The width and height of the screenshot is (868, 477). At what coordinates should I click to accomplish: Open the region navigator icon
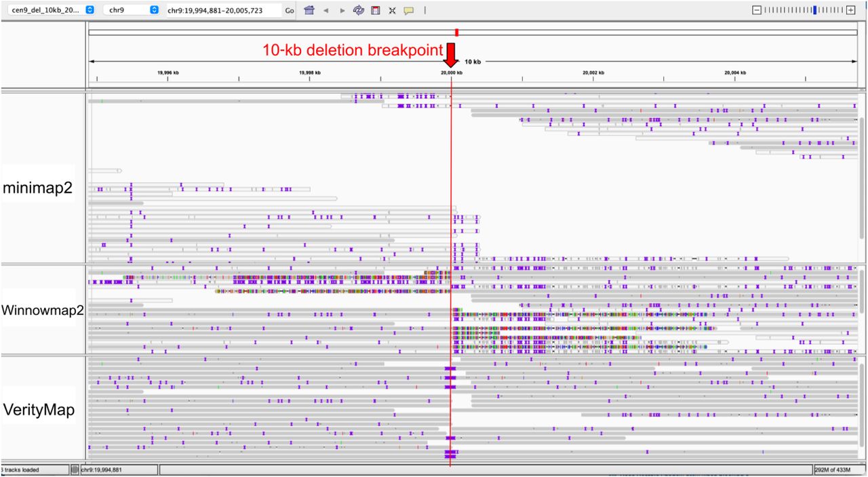tap(376, 11)
